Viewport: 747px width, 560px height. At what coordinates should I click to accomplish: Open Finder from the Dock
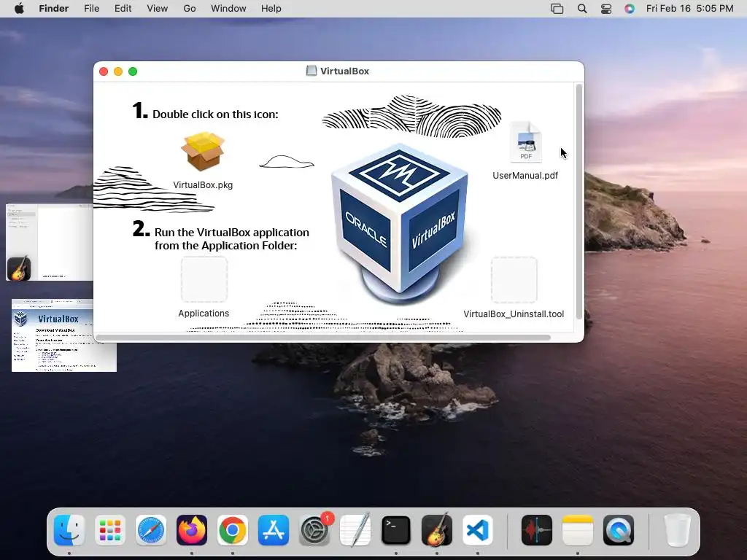69,530
